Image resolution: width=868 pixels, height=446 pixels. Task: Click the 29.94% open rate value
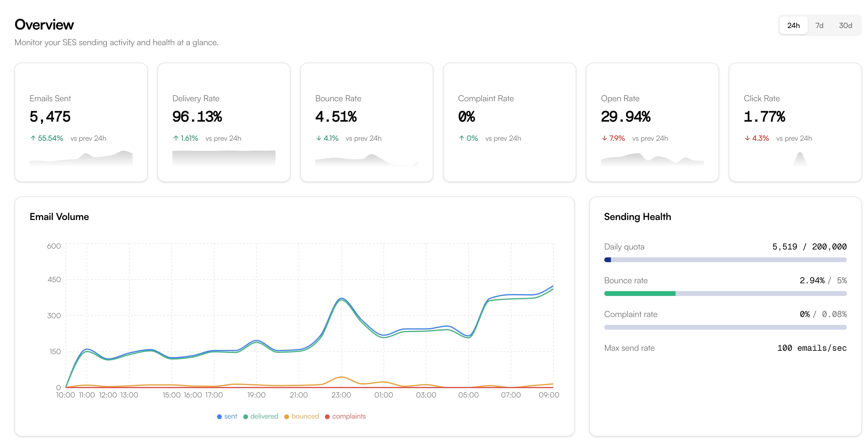(626, 117)
